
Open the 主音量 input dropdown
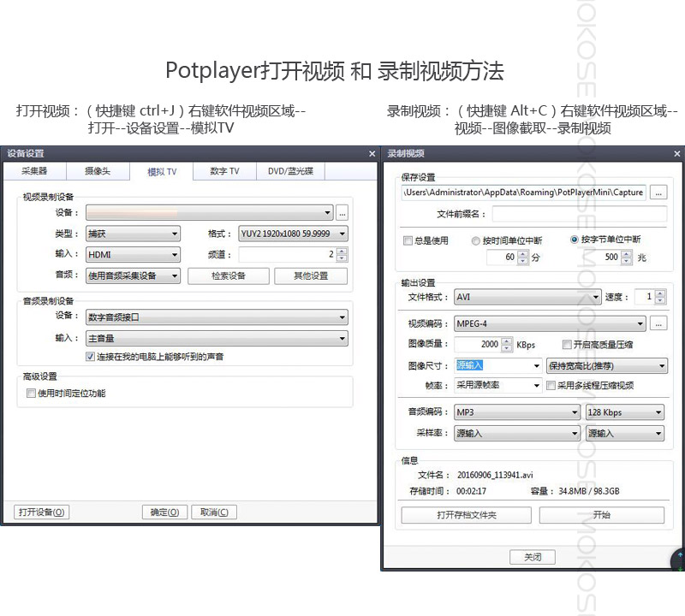217,338
